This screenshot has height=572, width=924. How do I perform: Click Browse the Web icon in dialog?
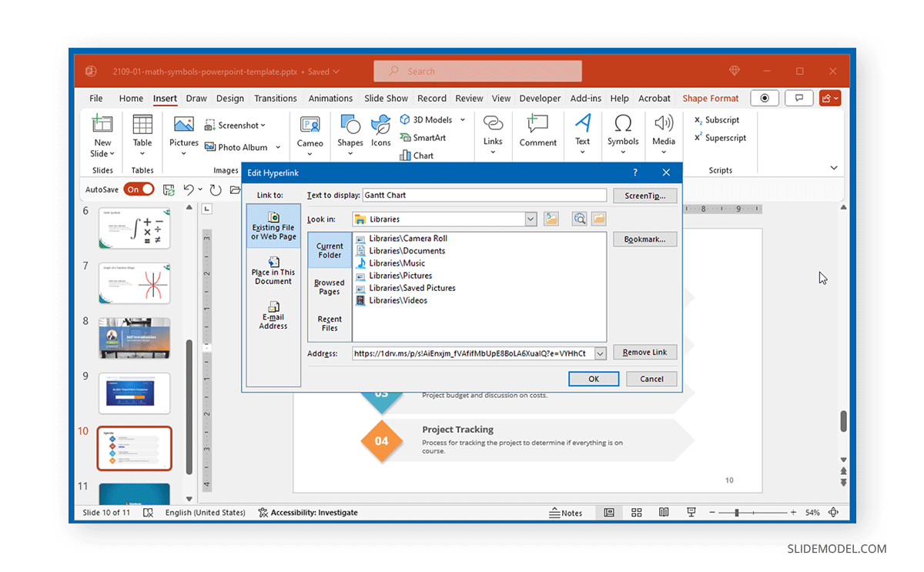(580, 219)
